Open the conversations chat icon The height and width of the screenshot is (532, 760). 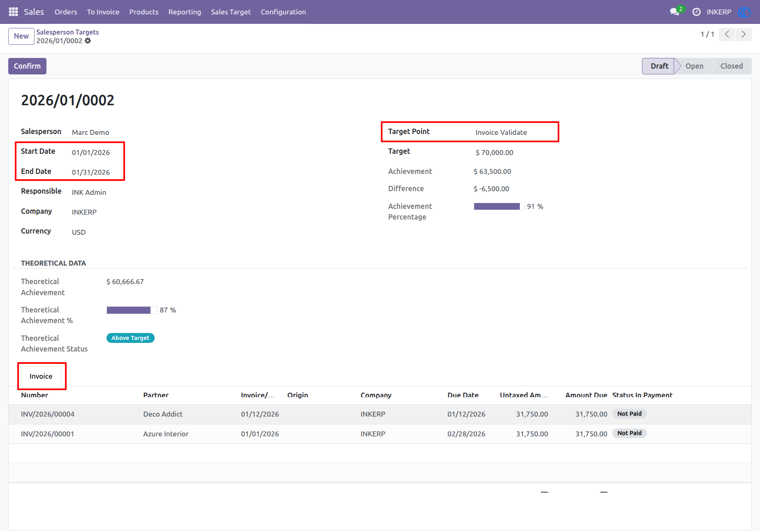point(674,12)
